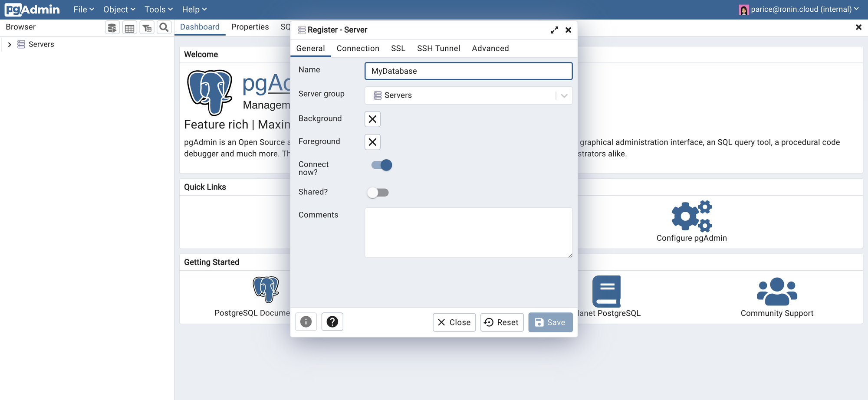Screen dimensions: 868x400
Task: Open the File menu
Action: coord(84,10)
